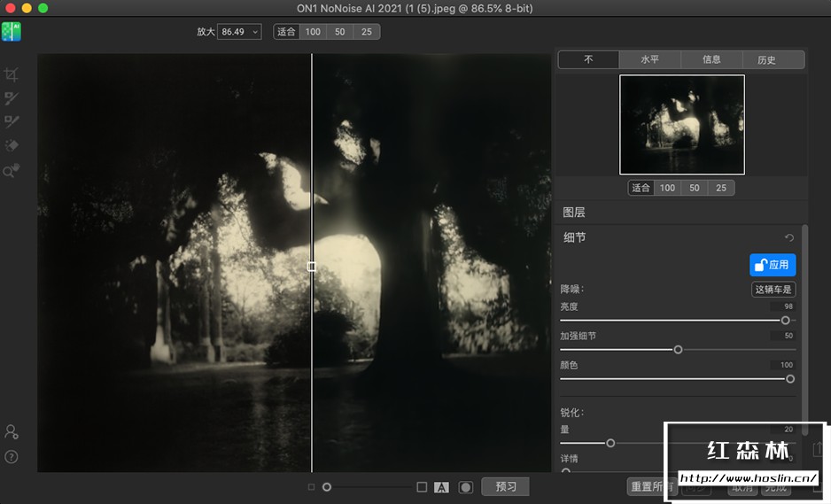Set top zoom to 50

[339, 32]
